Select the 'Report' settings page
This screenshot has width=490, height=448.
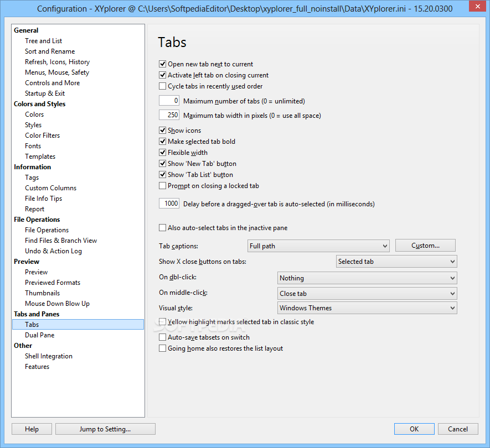(x=35, y=209)
